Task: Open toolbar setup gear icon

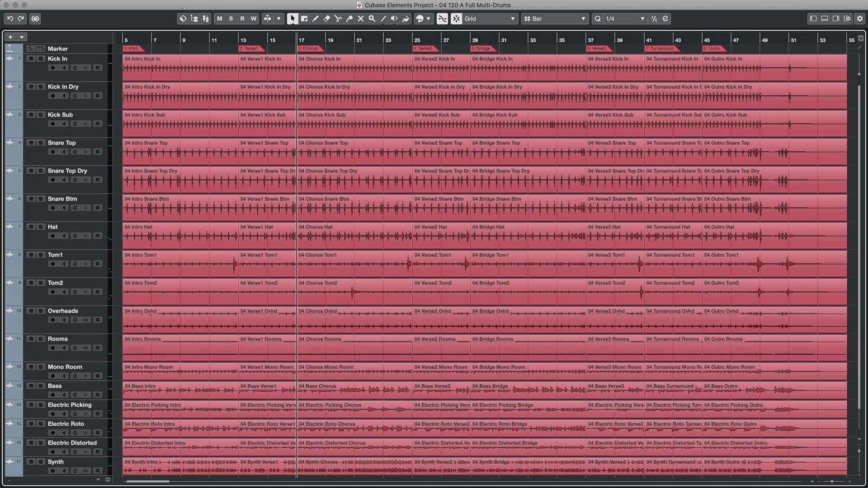Action: click(860, 19)
